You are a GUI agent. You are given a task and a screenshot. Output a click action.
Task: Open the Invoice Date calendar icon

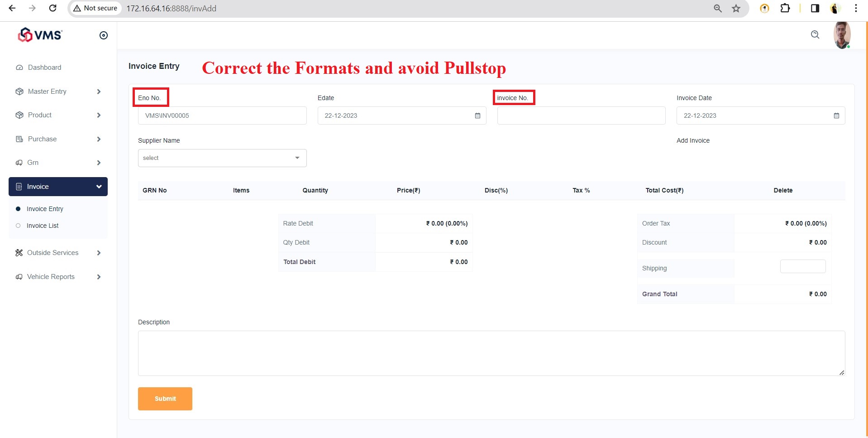(x=836, y=116)
